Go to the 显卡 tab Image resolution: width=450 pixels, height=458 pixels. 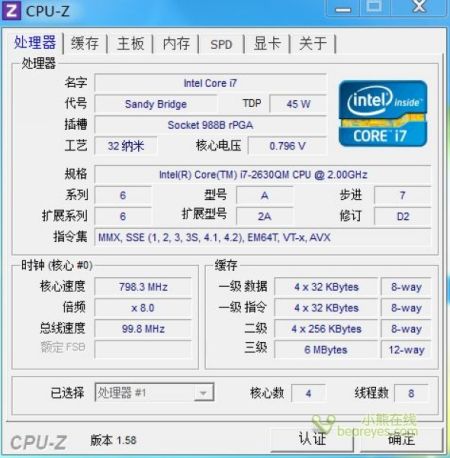tap(267, 43)
